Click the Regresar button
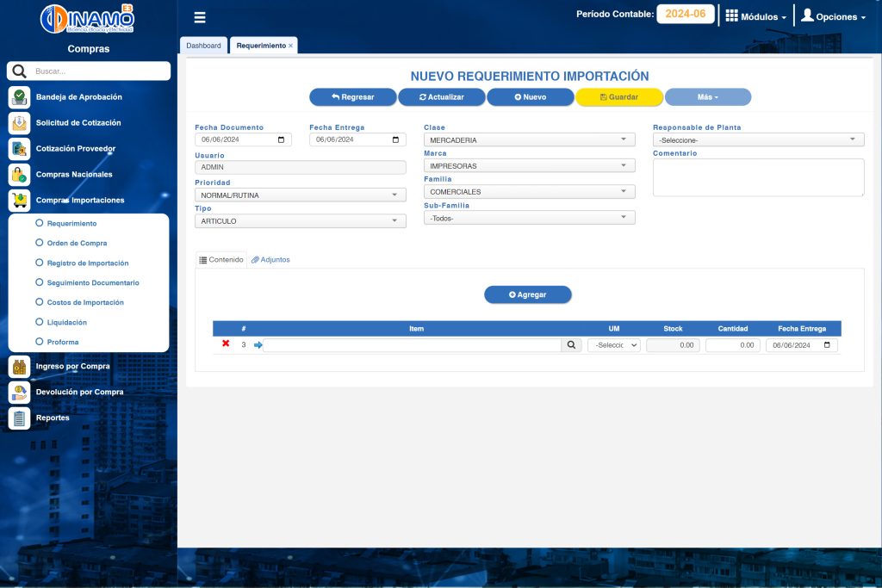 pos(353,97)
